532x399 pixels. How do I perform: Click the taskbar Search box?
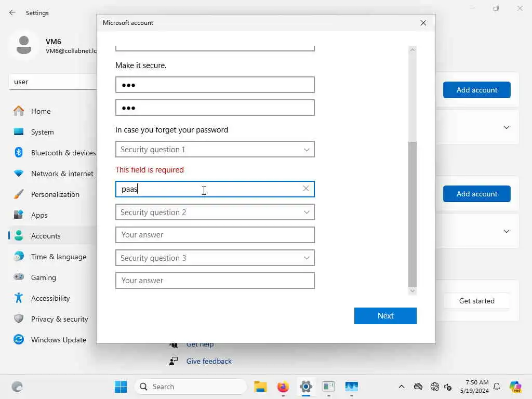pyautogui.click(x=191, y=387)
